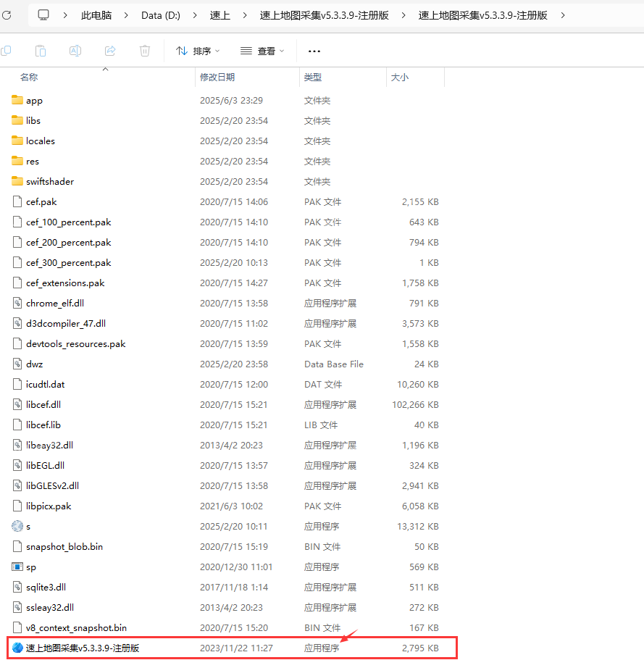644x660 pixels.
Task: Click the 2025/6/3 23:29 date cell
Action: [231, 100]
